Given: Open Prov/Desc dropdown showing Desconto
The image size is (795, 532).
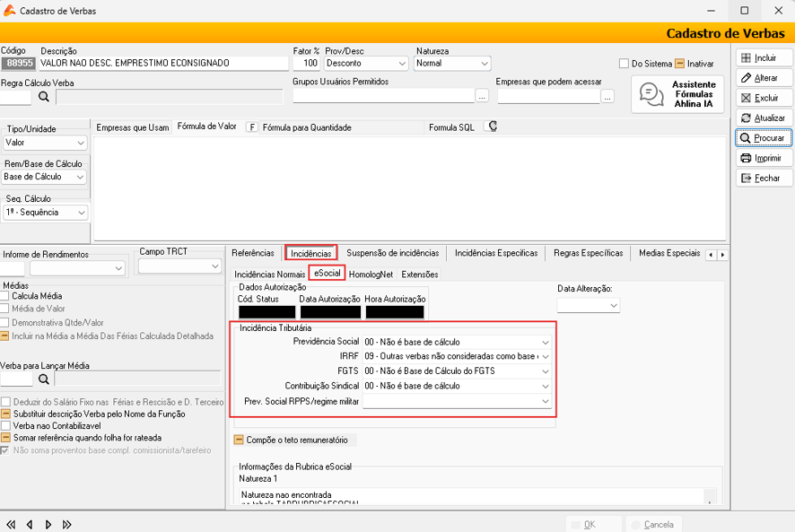Looking at the screenshot, I should coord(366,64).
